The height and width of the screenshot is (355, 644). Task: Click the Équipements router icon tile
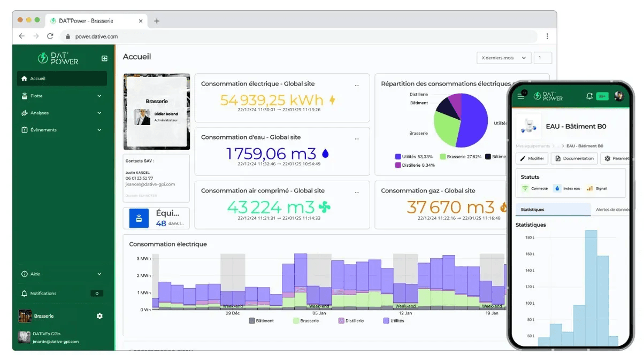pyautogui.click(x=139, y=218)
